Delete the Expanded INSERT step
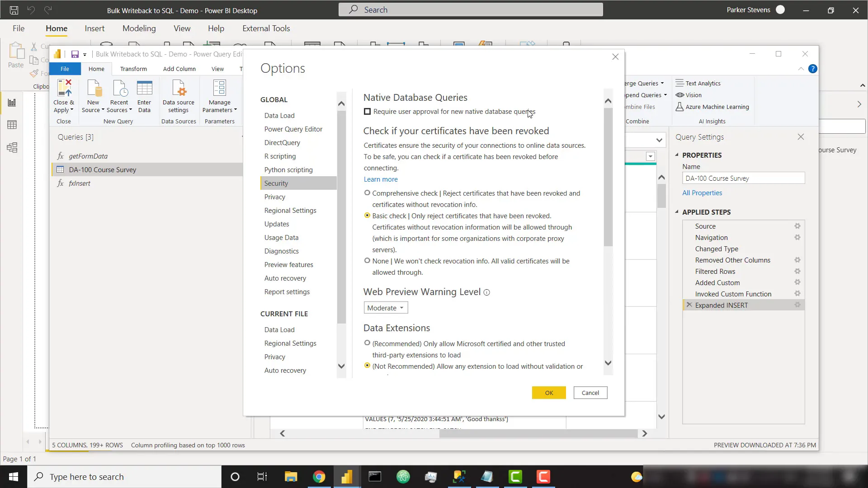 tap(689, 305)
